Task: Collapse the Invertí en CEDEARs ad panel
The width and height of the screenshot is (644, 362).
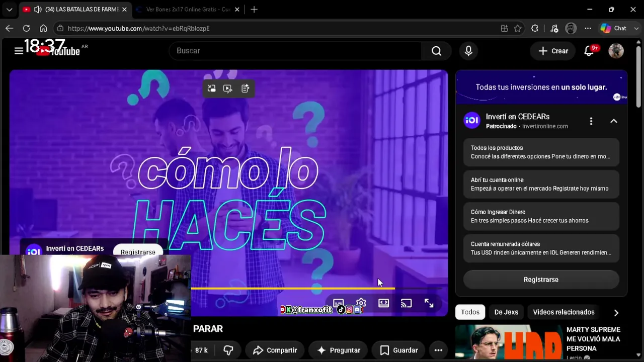Action: [x=614, y=121]
